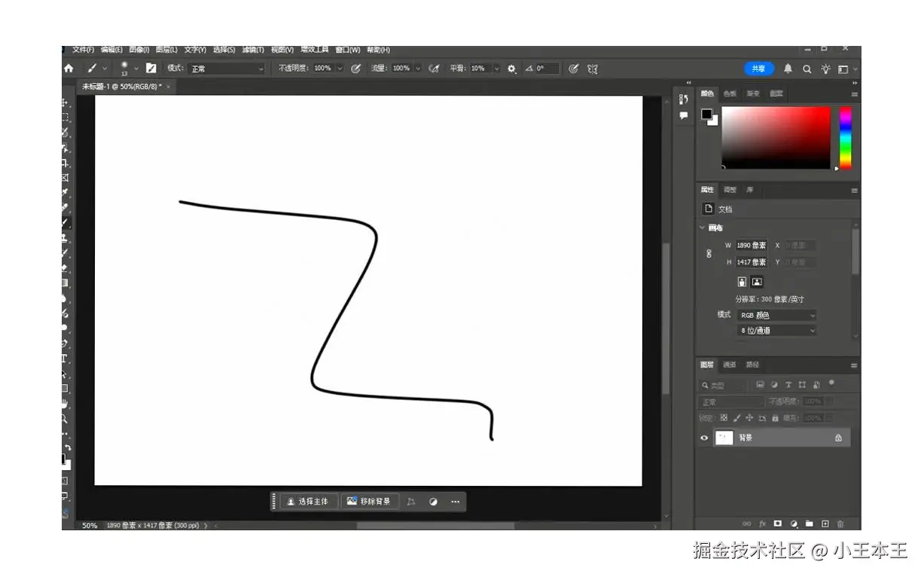Open the RGB 颜色 mode dropdown
The height and width of the screenshot is (577, 924).
point(776,316)
